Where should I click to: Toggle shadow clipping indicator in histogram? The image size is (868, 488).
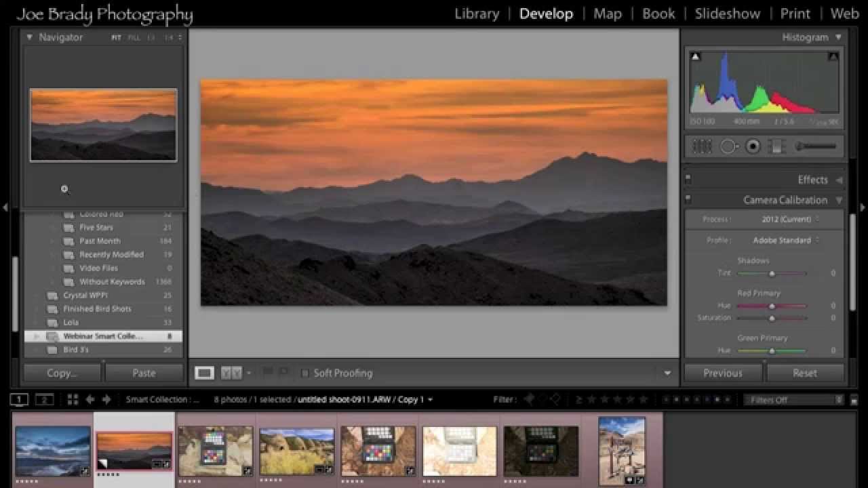point(696,57)
